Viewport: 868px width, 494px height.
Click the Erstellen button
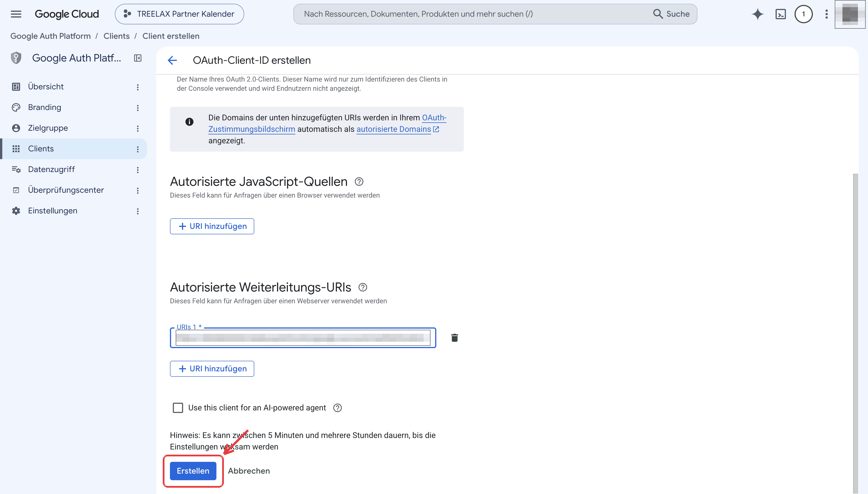pos(193,471)
